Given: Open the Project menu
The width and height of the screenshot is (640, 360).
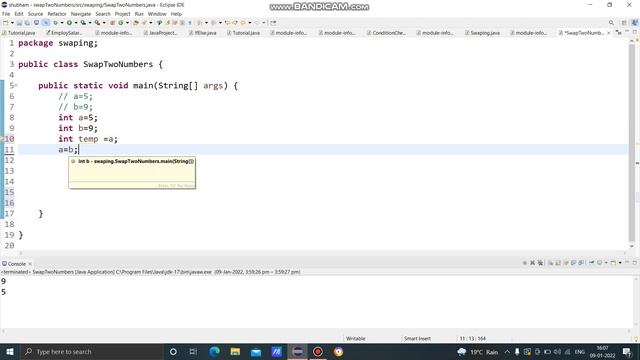Looking at the screenshot, I should click(x=122, y=14).
